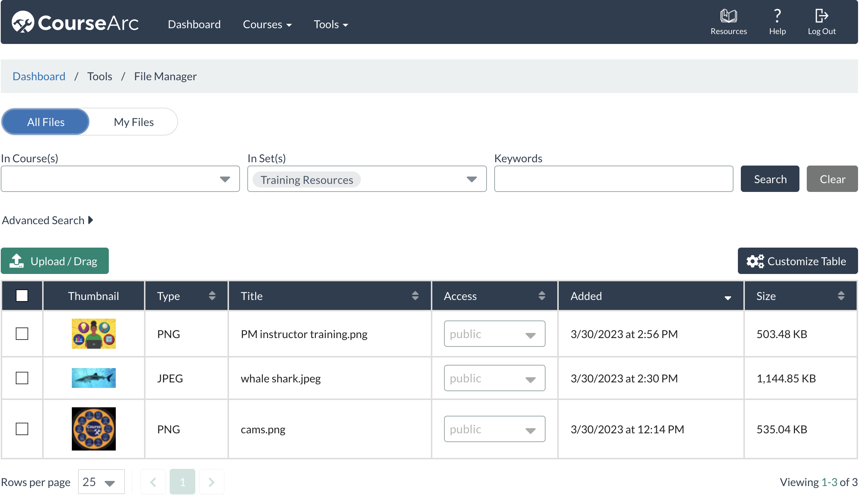Image resolution: width=861 pixels, height=504 pixels.
Task: Open Customize Table settings
Action: tap(797, 261)
